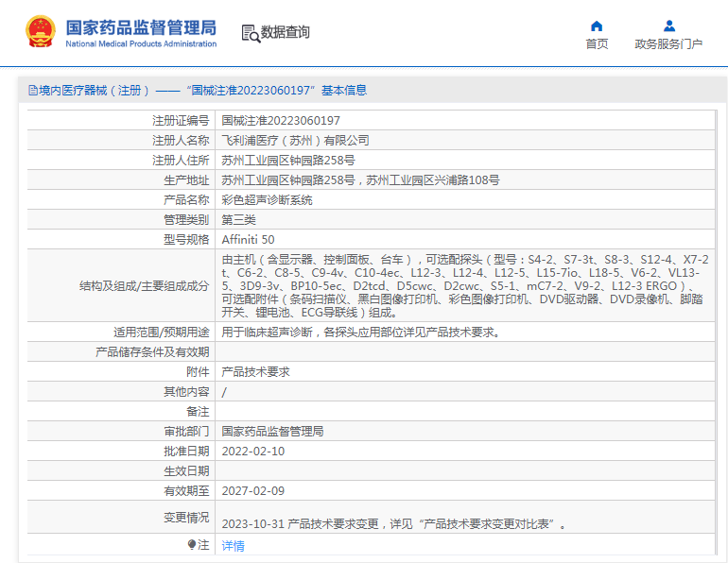Select registrant name 飞利浦医疗（苏州）有限公司

tap(295, 141)
